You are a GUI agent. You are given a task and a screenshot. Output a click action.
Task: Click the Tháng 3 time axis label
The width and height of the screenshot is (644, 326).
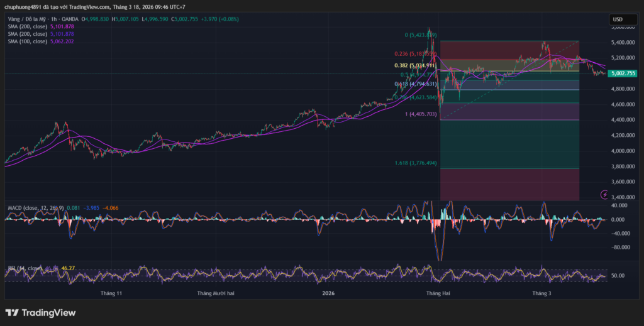click(541, 293)
